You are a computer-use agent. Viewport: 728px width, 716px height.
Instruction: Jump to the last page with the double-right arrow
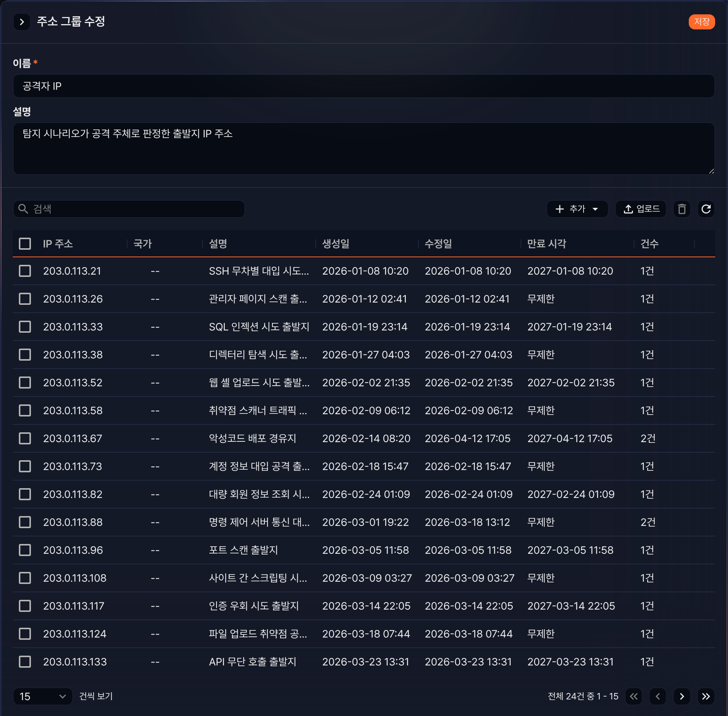pos(706,696)
